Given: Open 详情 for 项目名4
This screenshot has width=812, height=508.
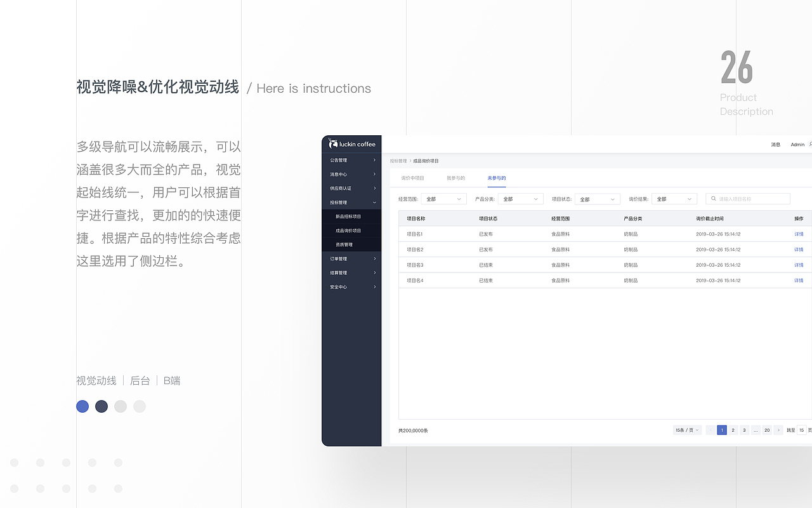Looking at the screenshot, I should (799, 280).
